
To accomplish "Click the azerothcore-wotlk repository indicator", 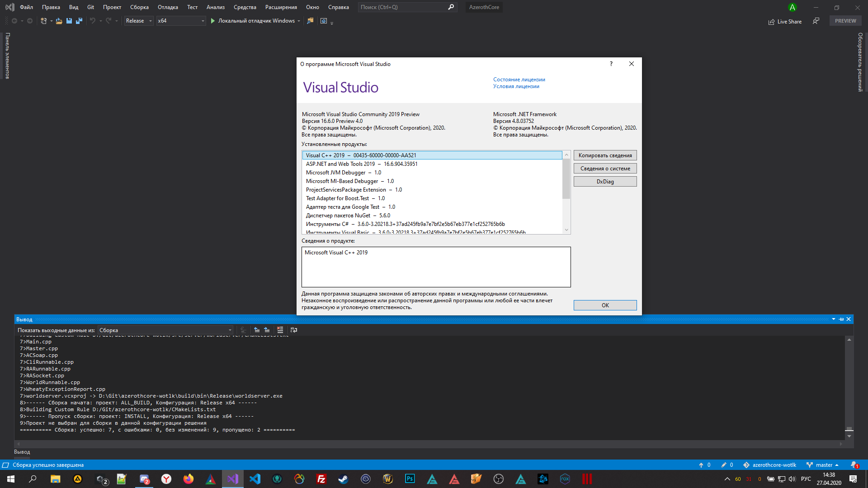I will point(770,465).
